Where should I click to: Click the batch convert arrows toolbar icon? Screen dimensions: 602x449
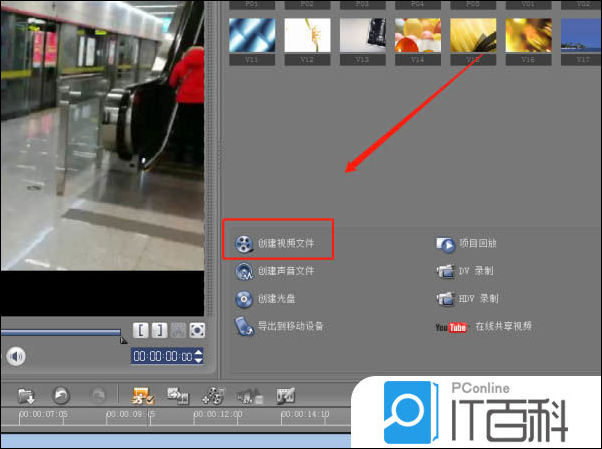tap(178, 396)
